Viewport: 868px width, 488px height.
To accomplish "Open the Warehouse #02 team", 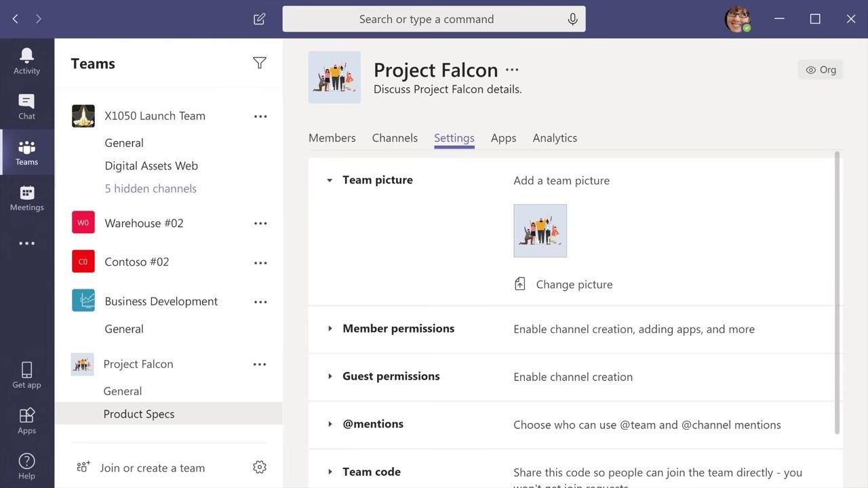I will click(x=144, y=223).
